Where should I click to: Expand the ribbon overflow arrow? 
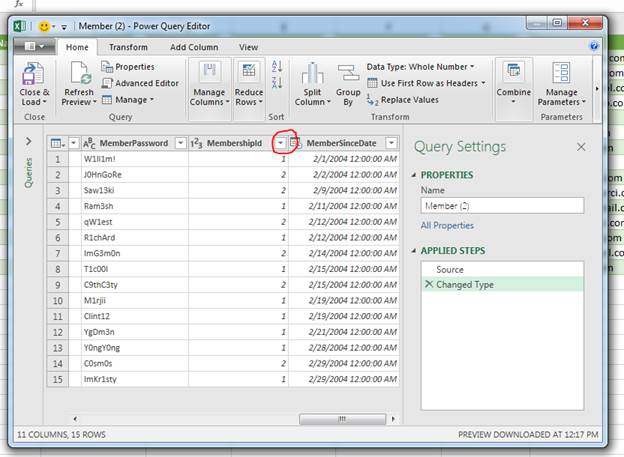click(597, 88)
